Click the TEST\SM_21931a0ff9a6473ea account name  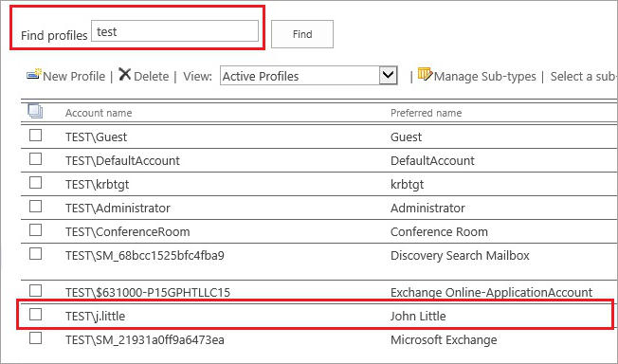(x=145, y=339)
